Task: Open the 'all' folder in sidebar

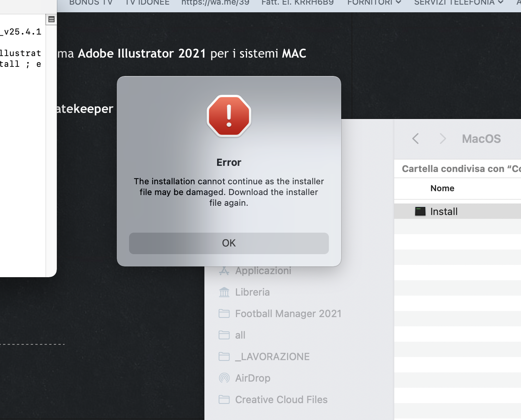Action: [232, 335]
